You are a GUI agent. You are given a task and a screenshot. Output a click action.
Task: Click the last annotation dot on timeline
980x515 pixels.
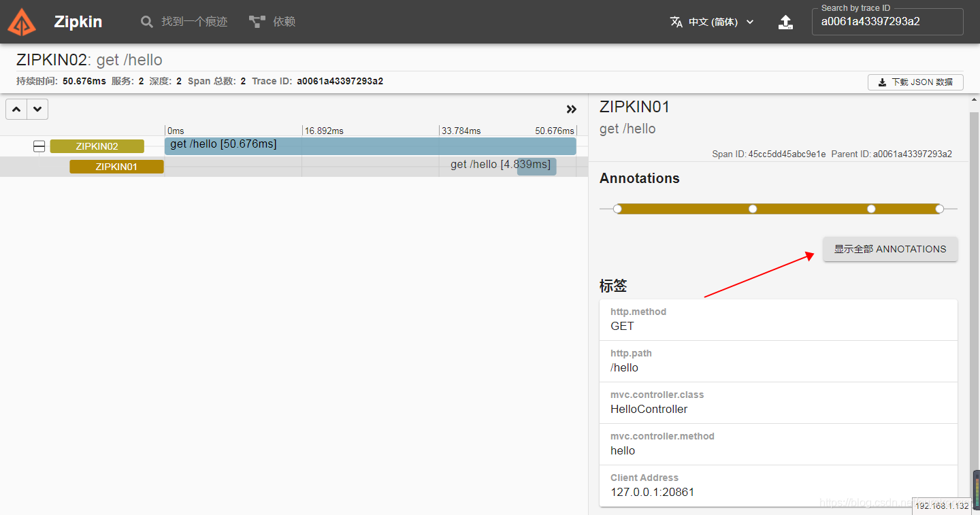[x=940, y=209]
